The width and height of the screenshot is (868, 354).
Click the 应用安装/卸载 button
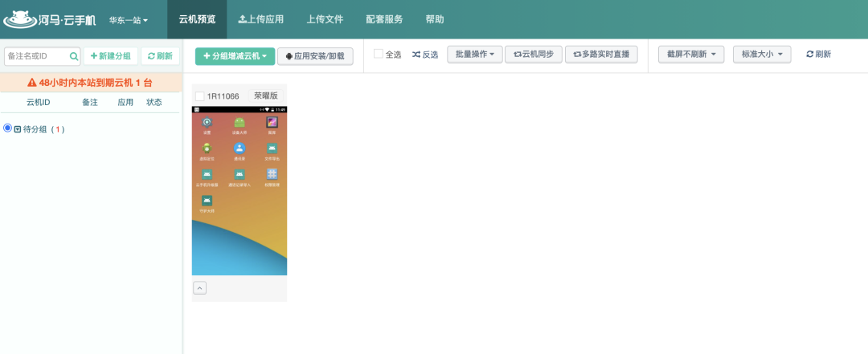pos(315,56)
